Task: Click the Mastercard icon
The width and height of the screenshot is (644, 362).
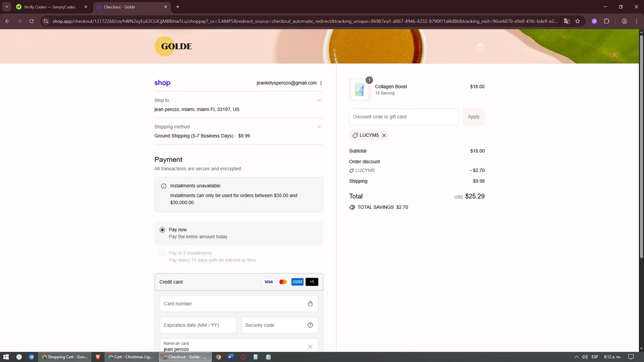Action: [283, 282]
